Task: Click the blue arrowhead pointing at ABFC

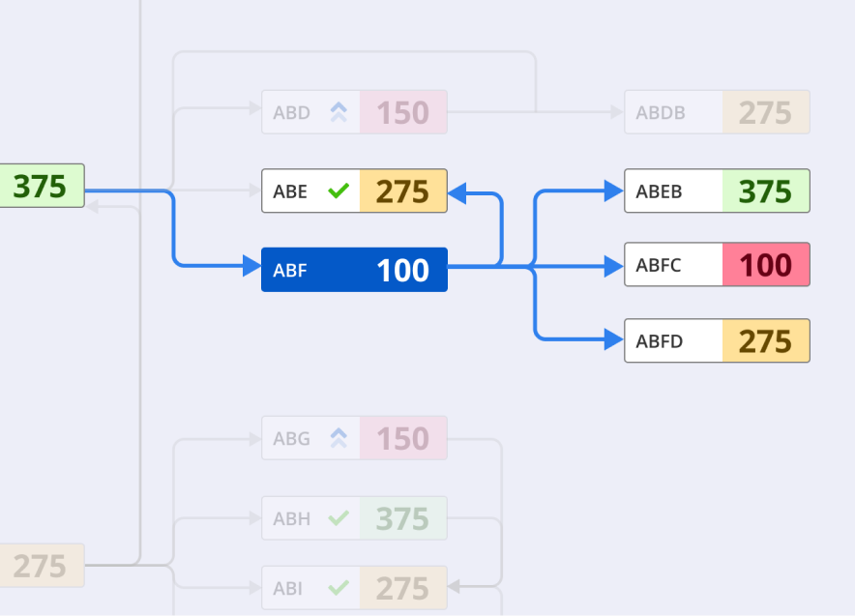Action: pos(613,265)
